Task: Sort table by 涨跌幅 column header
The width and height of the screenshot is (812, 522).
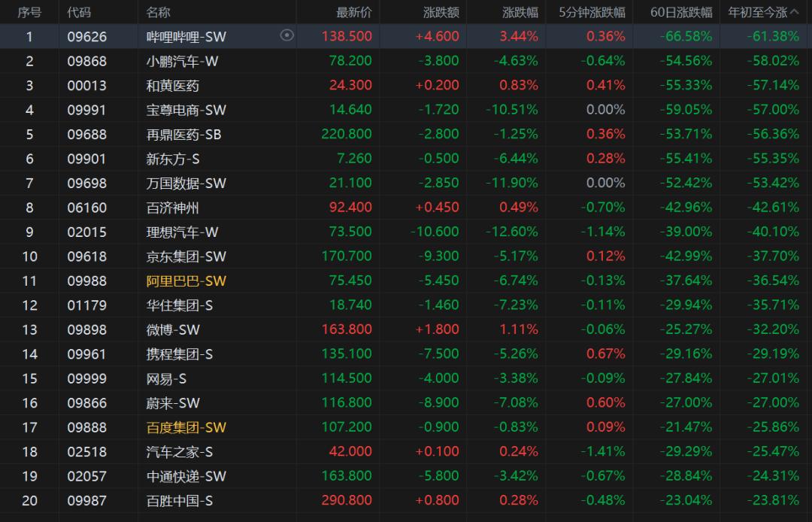Action: [x=520, y=12]
